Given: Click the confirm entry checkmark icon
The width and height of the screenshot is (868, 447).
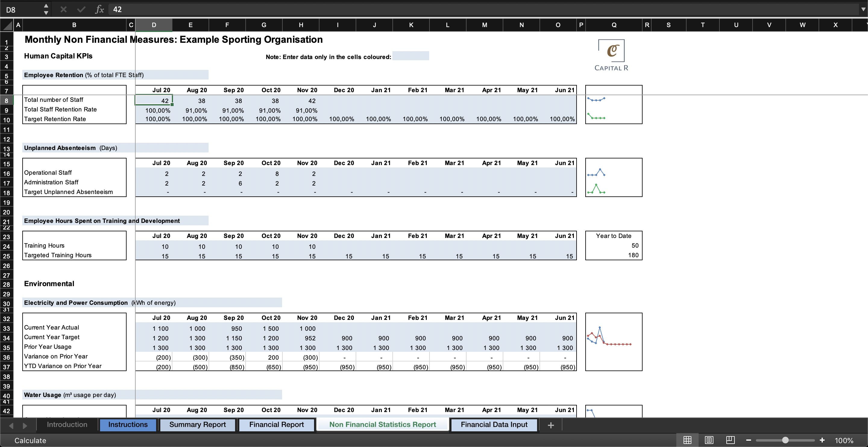Looking at the screenshot, I should click(81, 9).
